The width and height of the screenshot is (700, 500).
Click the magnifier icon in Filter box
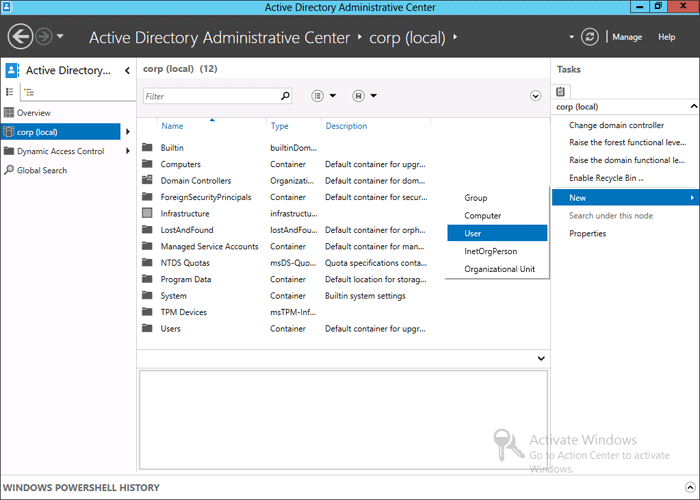click(285, 97)
